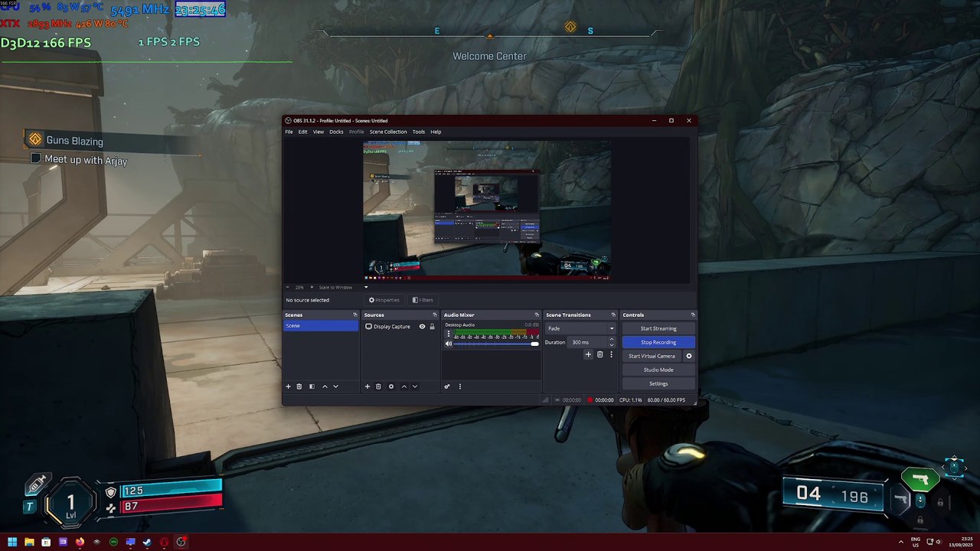
Task: Float the Sources dock with its icon
Action: (x=434, y=315)
